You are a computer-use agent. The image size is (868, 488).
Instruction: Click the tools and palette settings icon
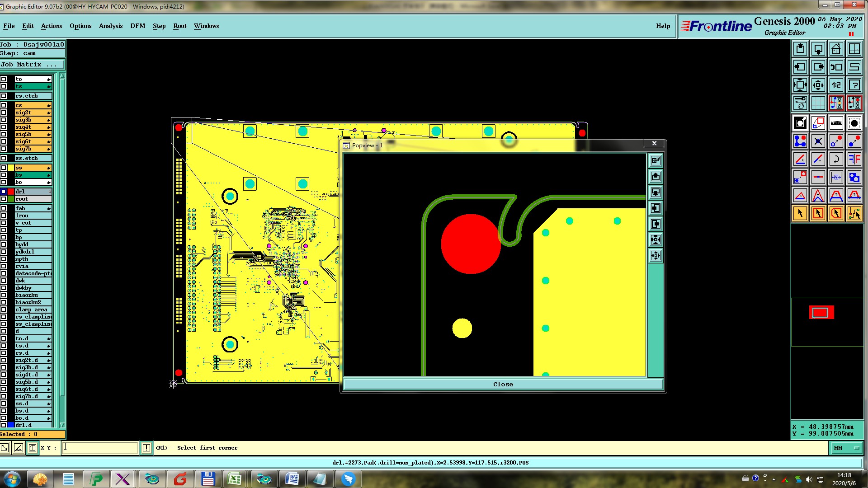point(800,103)
